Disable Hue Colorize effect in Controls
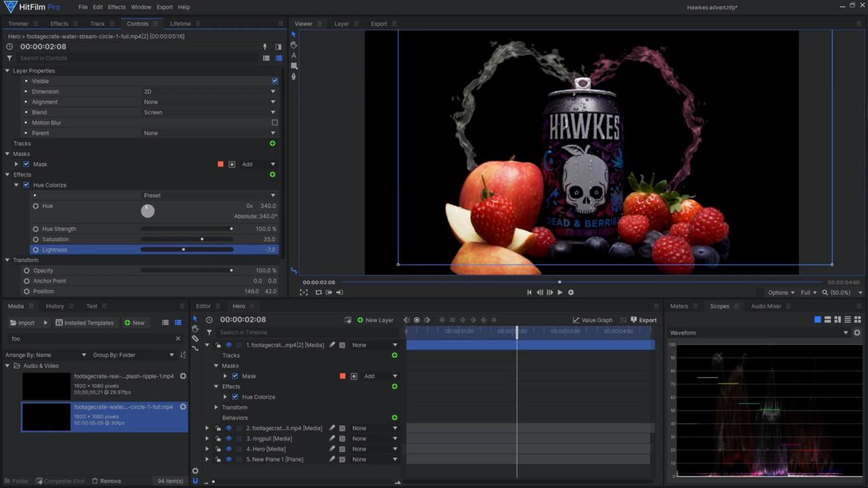 pos(26,185)
